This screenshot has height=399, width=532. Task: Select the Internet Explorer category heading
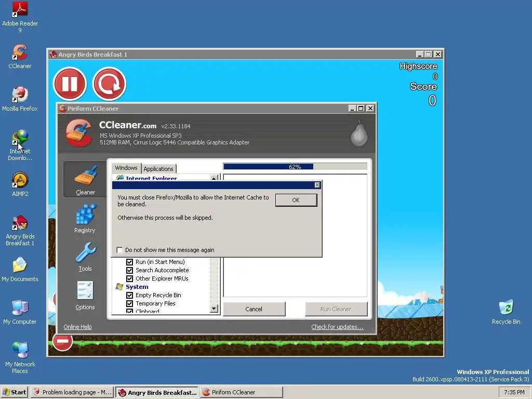(151, 178)
